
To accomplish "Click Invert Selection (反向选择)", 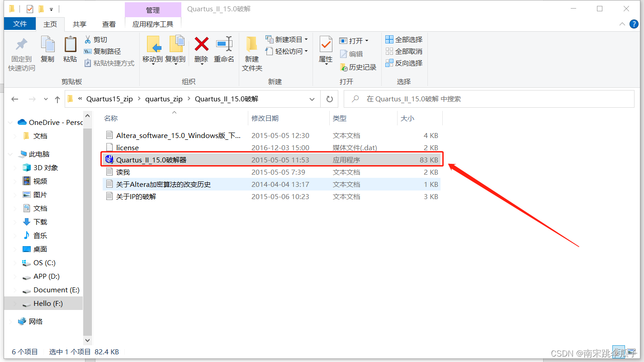I will pos(404,63).
